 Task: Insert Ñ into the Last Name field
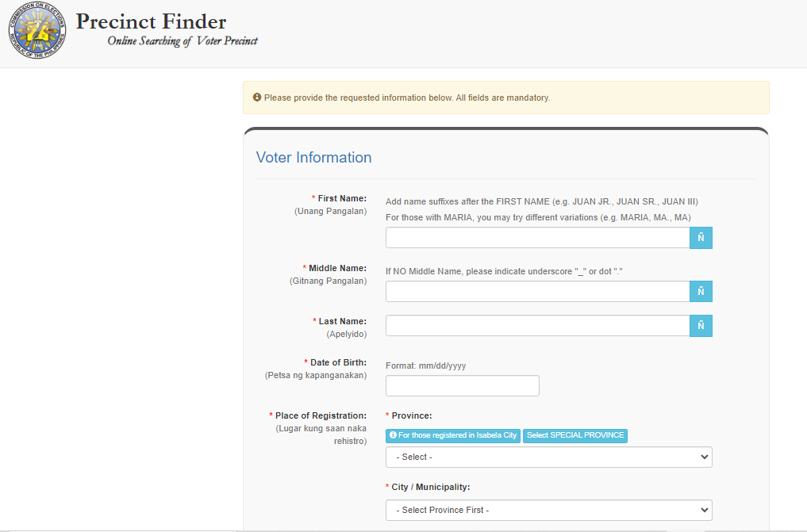[x=701, y=325]
